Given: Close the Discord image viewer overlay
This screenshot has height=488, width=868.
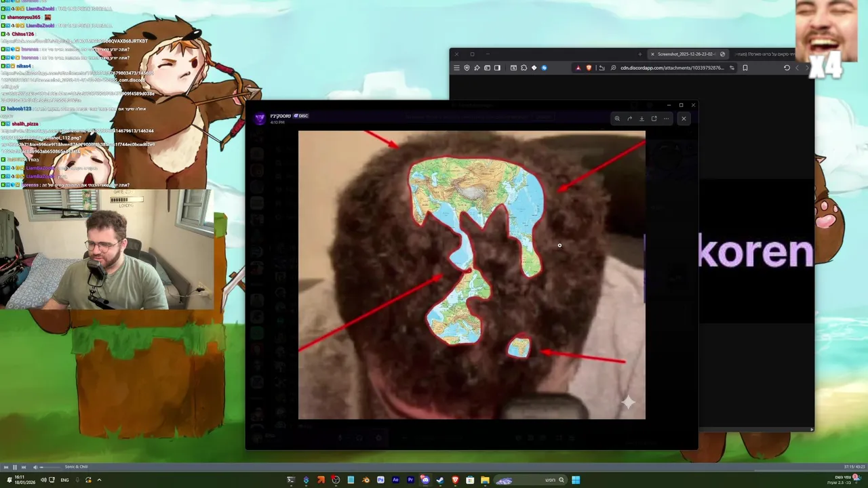Looking at the screenshot, I should click(684, 119).
